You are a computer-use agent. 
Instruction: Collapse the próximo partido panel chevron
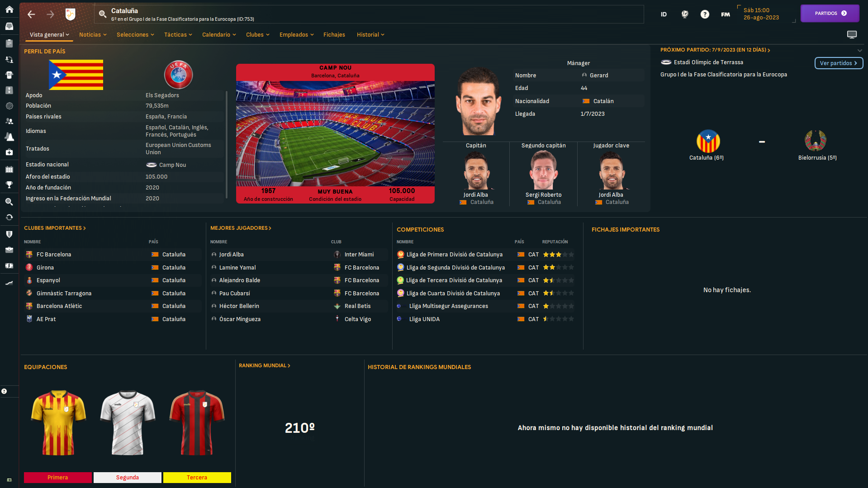click(860, 50)
